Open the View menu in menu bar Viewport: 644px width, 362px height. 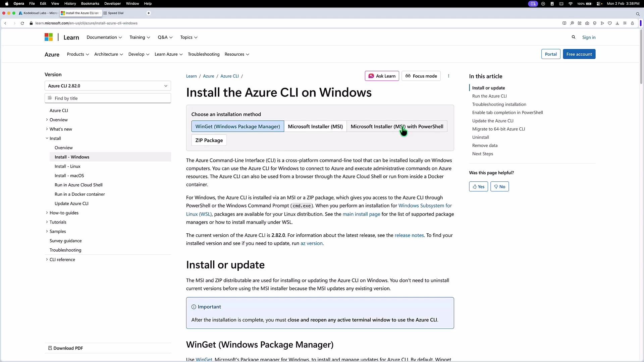click(55, 4)
